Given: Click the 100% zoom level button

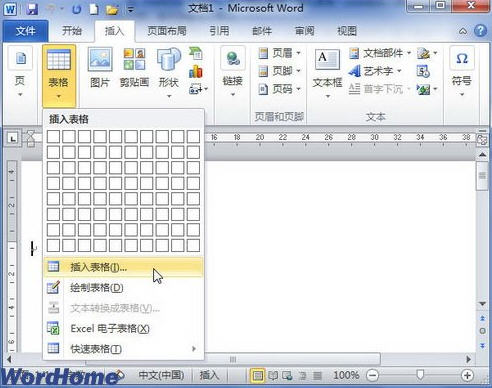Looking at the screenshot, I should pyautogui.click(x=346, y=376).
